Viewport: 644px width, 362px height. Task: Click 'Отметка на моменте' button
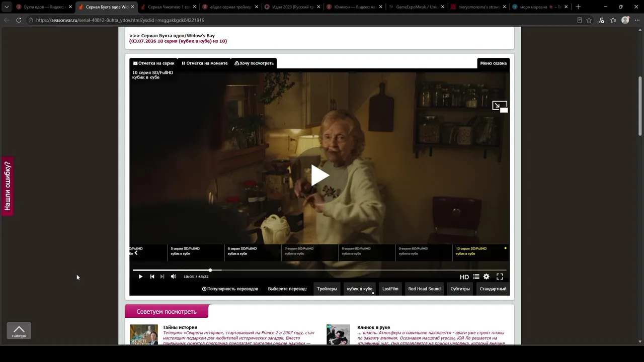coord(204,63)
